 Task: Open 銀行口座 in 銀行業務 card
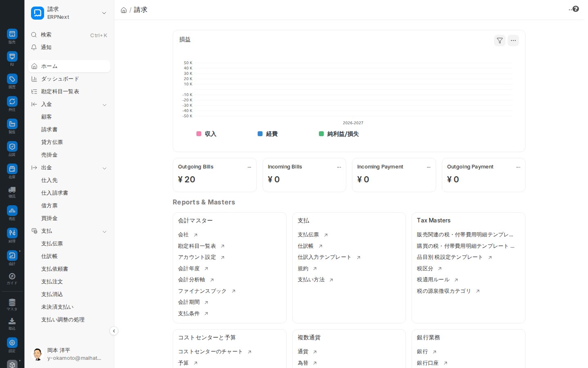[428, 363]
